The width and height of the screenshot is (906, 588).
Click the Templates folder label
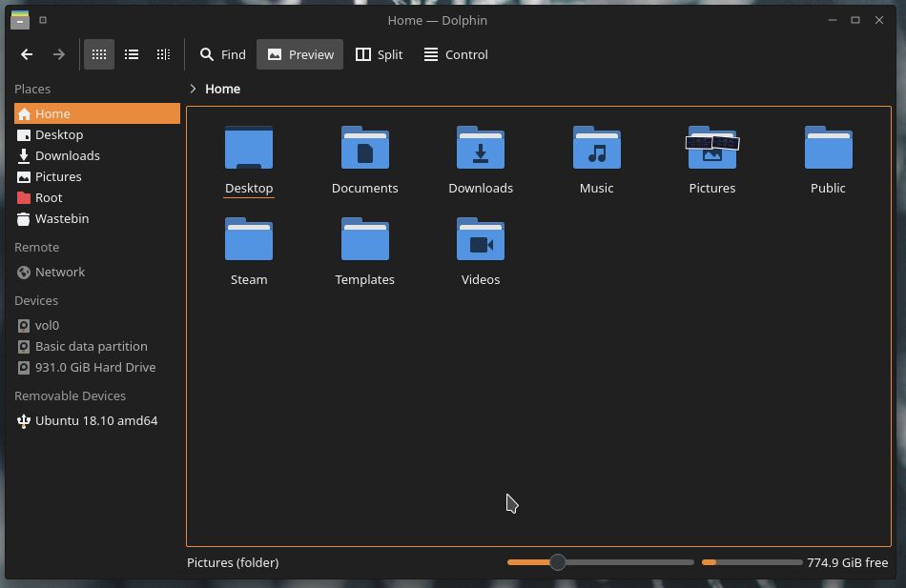coord(364,279)
